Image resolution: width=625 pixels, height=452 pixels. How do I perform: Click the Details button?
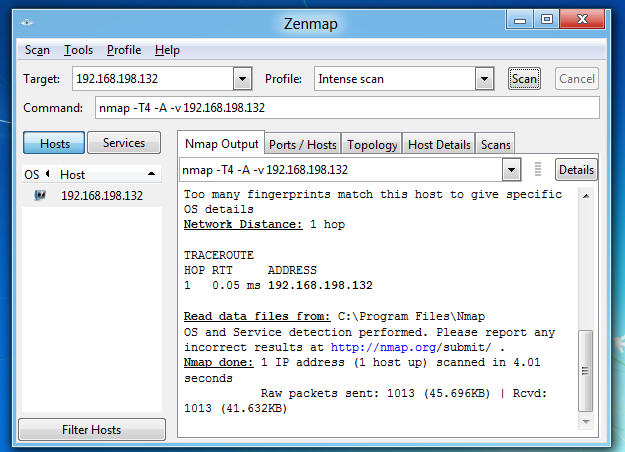(x=576, y=170)
